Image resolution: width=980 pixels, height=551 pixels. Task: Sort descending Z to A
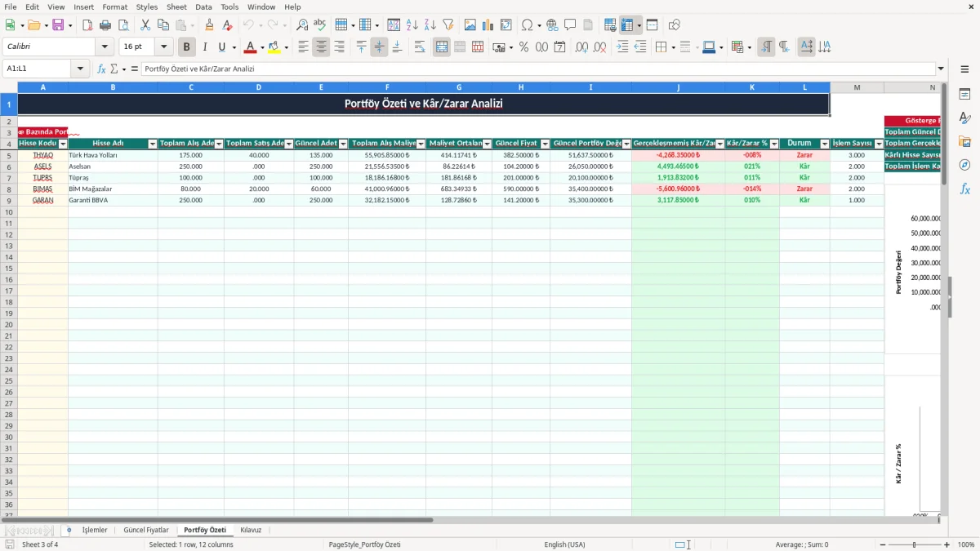click(x=430, y=25)
